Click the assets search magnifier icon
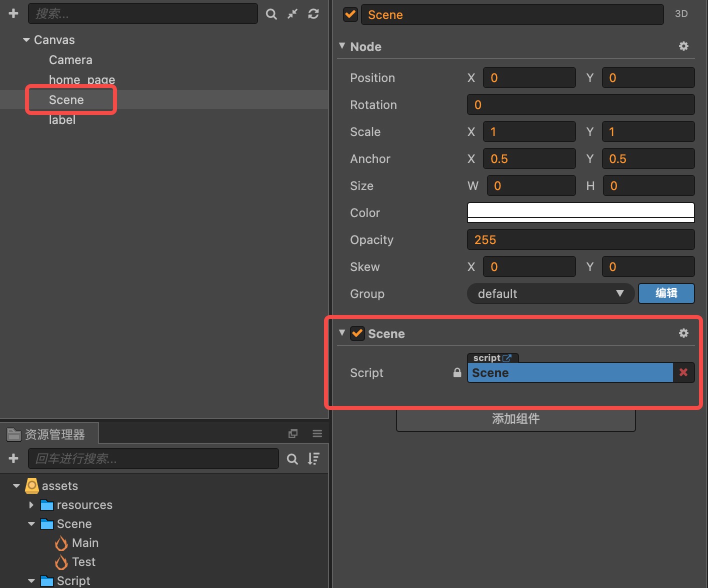The width and height of the screenshot is (708, 588). pyautogui.click(x=292, y=458)
